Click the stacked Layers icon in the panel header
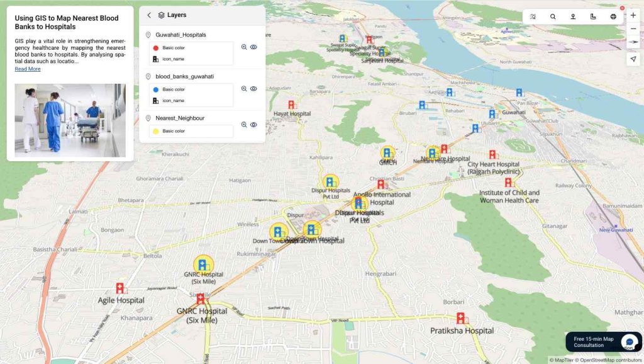The image size is (644, 364). [161, 14]
